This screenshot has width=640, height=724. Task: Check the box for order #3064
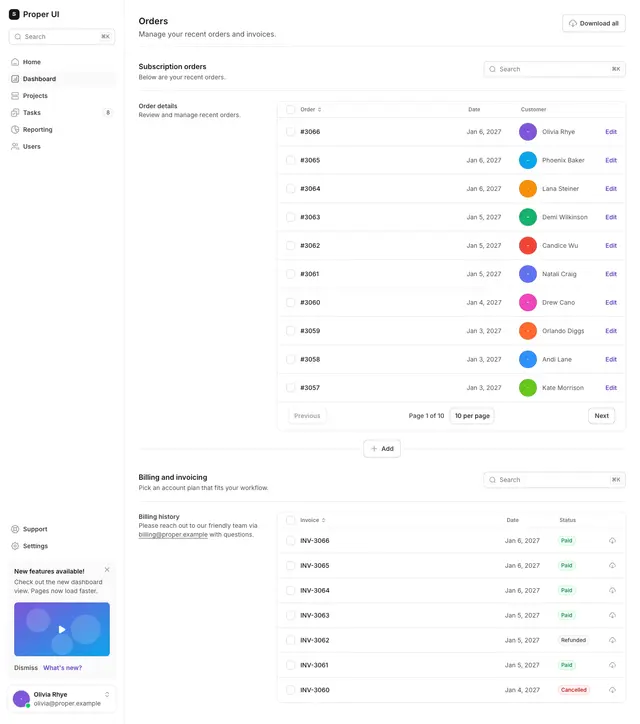[x=290, y=189]
